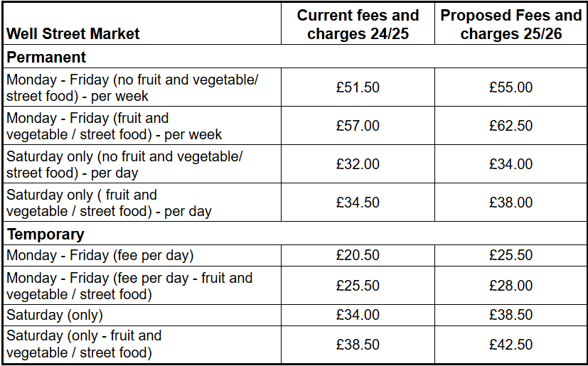Select the Permanent section heading row

click(x=295, y=57)
